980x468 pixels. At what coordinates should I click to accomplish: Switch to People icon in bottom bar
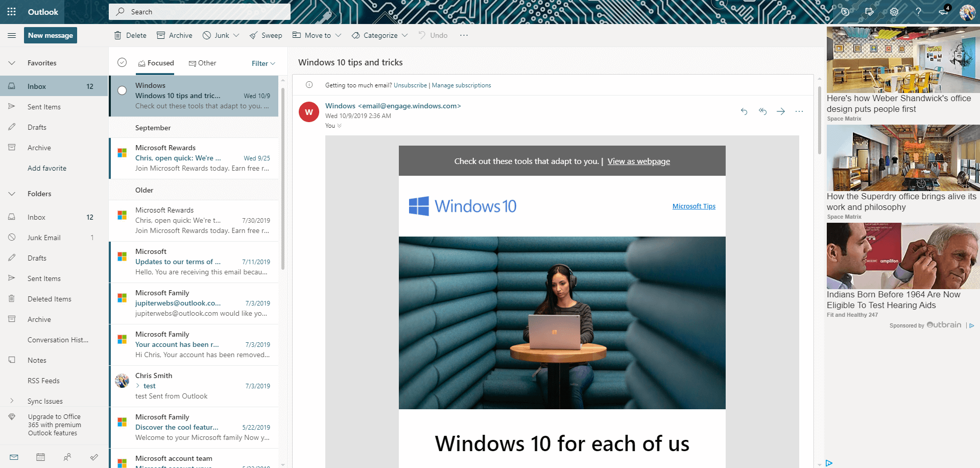point(67,457)
